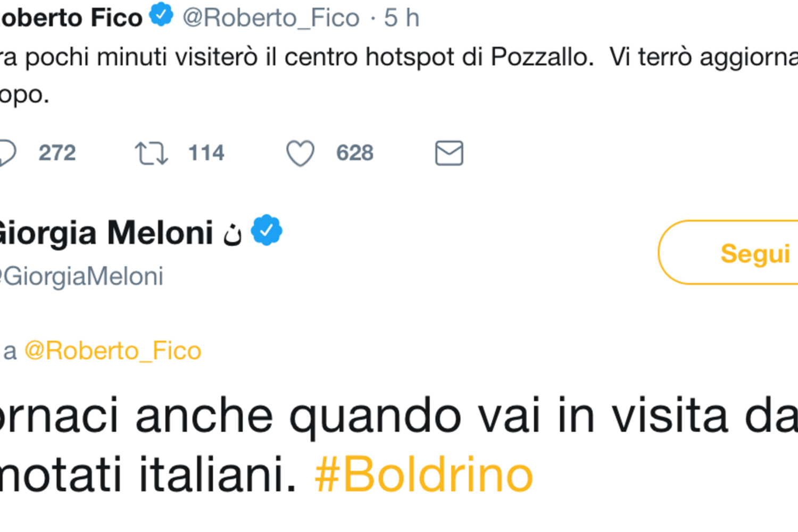The image size is (798, 532).
Task: Click the @GiorgiaMeloni handle
Action: click(x=82, y=277)
